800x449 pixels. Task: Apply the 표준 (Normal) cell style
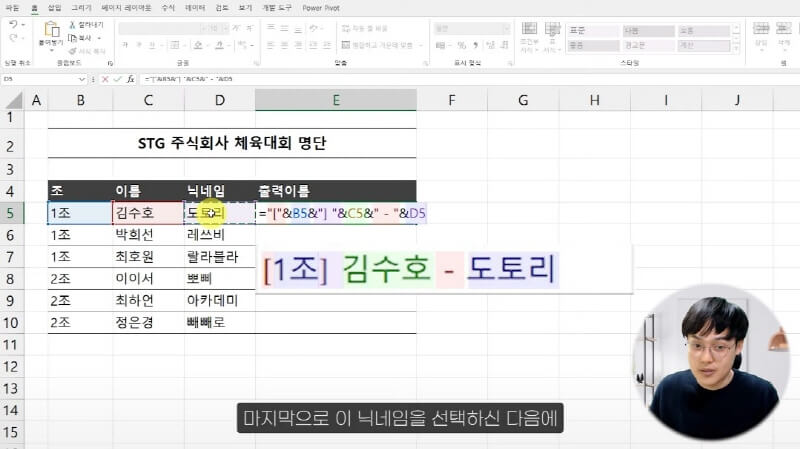593,31
